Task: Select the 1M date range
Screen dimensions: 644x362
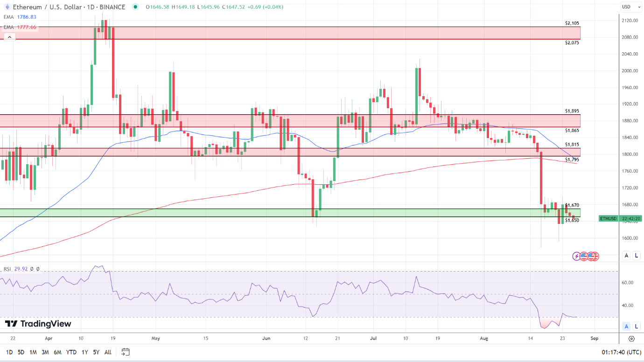Action: point(33,352)
